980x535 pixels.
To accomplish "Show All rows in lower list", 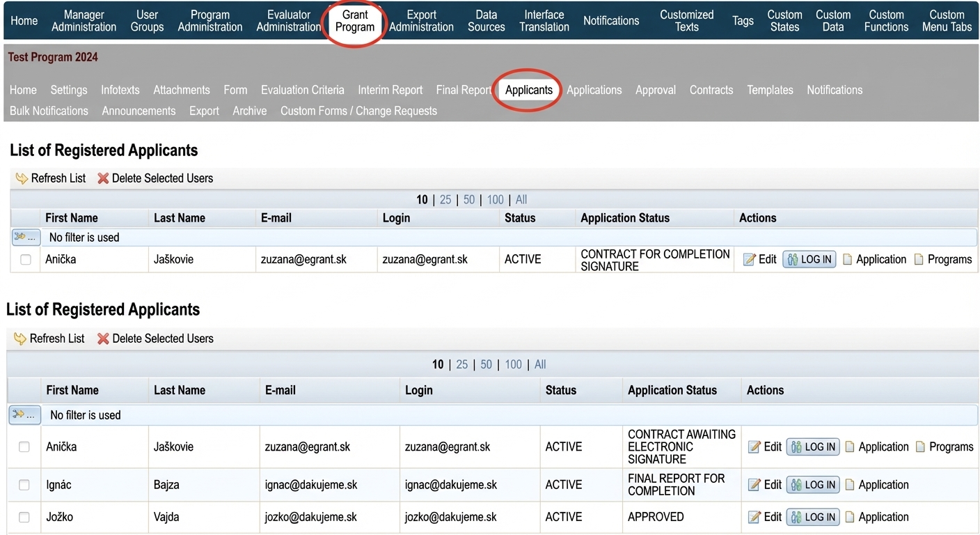I will [x=540, y=364].
